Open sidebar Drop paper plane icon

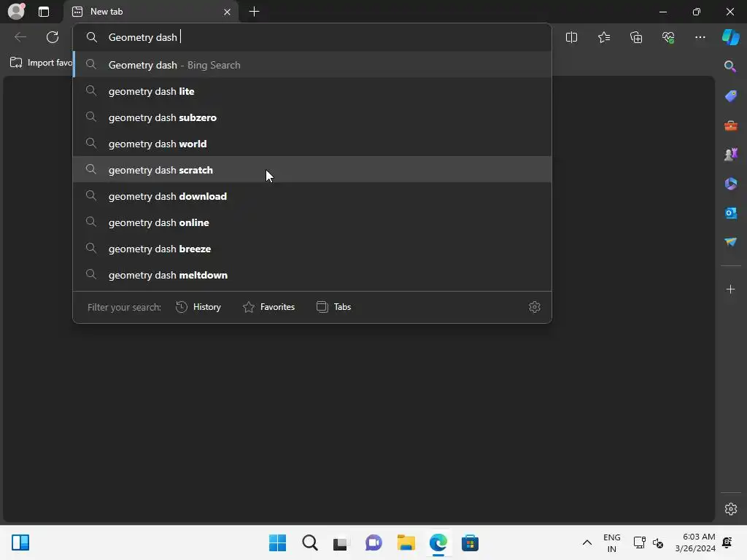click(x=730, y=242)
